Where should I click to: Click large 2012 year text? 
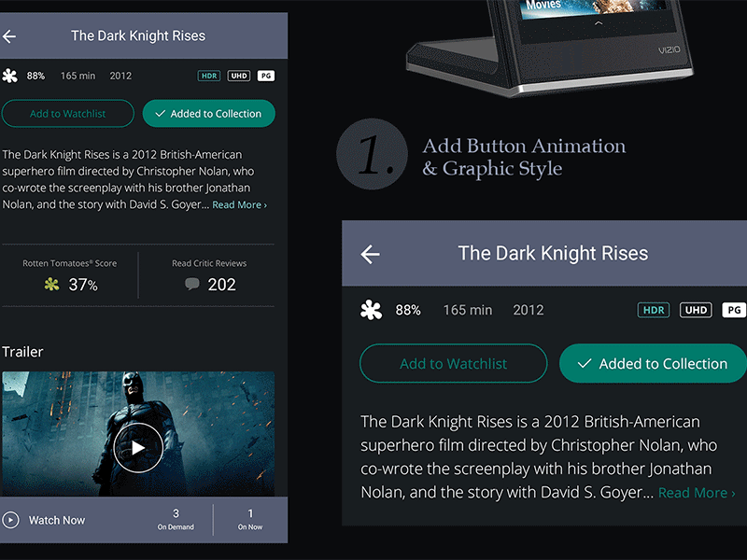tap(529, 310)
